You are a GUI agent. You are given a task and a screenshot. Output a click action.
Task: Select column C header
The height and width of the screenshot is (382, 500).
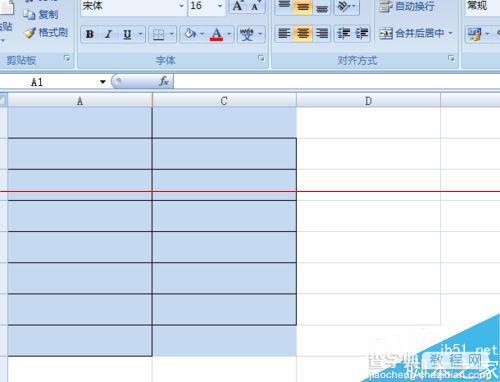tap(224, 101)
